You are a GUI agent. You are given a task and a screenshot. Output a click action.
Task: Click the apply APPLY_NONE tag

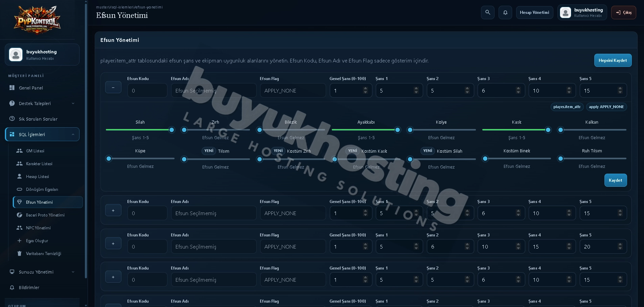click(x=606, y=107)
